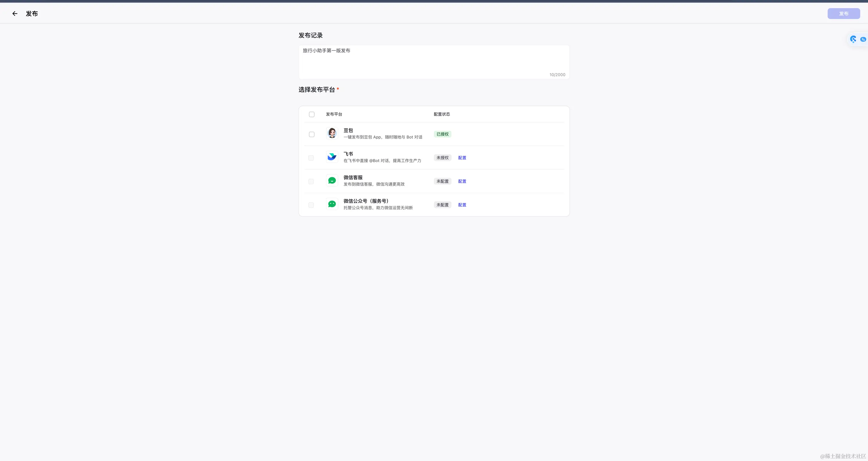The width and height of the screenshot is (868, 461).
Task: Click the WeChat customer service icon
Action: coord(332,180)
